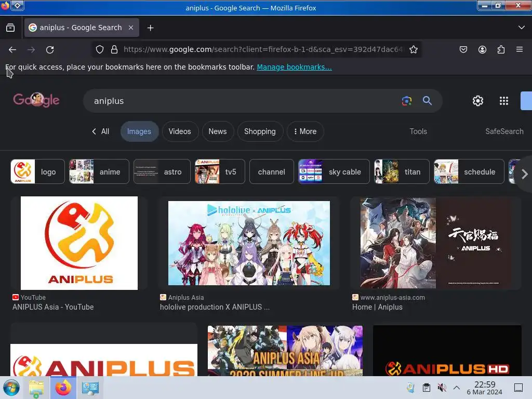The image size is (532, 399).
Task: Reload the current page
Action: (50, 50)
